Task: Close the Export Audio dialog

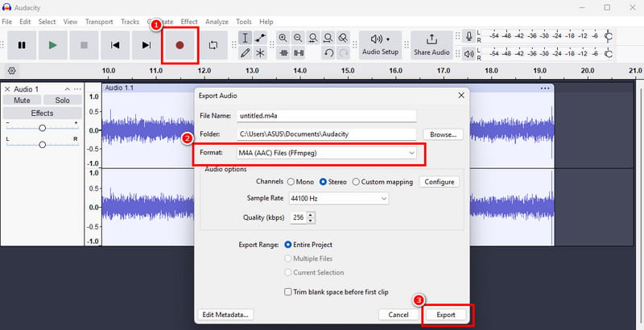Action: [461, 95]
